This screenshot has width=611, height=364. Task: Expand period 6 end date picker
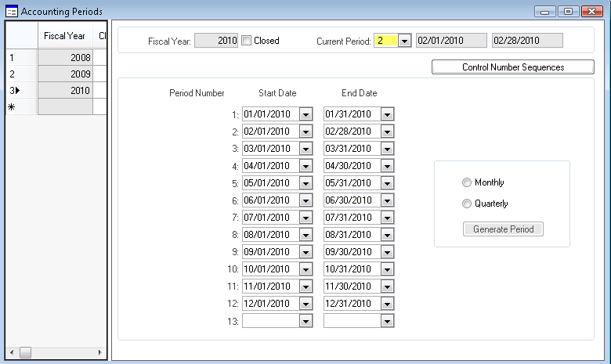point(387,200)
